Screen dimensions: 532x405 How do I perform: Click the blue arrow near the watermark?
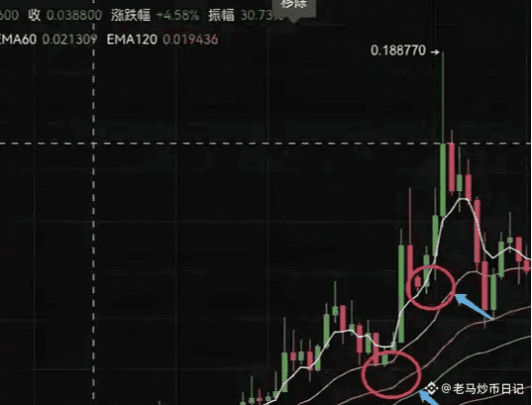[x=428, y=397]
